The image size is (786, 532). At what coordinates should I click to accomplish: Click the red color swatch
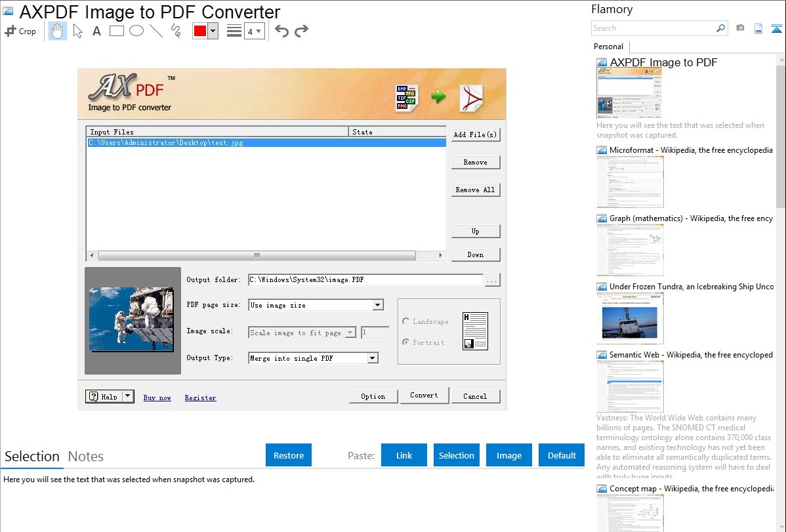(x=200, y=31)
